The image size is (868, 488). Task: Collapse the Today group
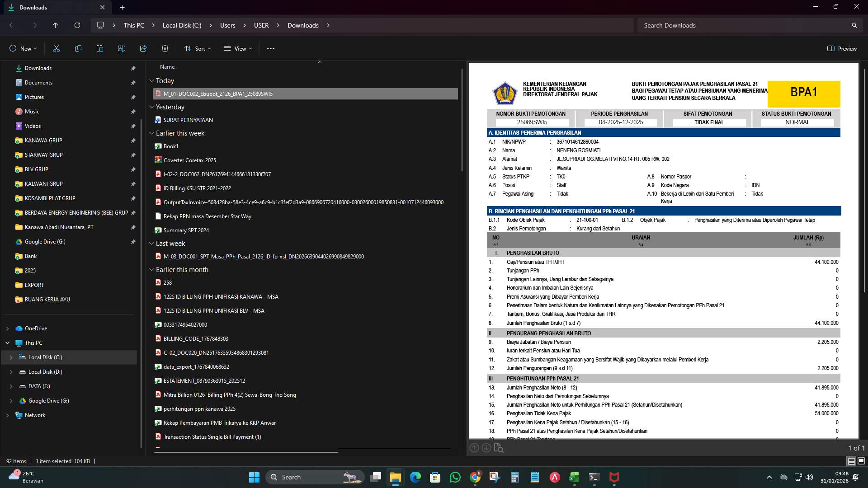(152, 81)
